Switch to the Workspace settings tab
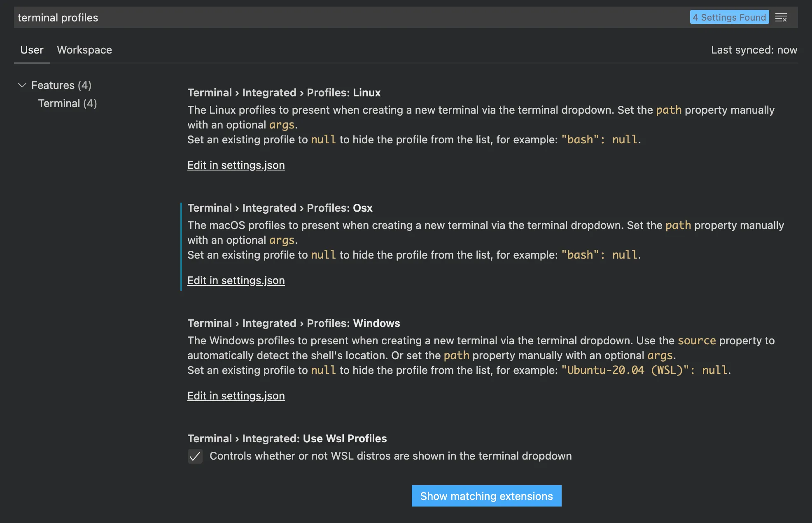 [x=84, y=50]
